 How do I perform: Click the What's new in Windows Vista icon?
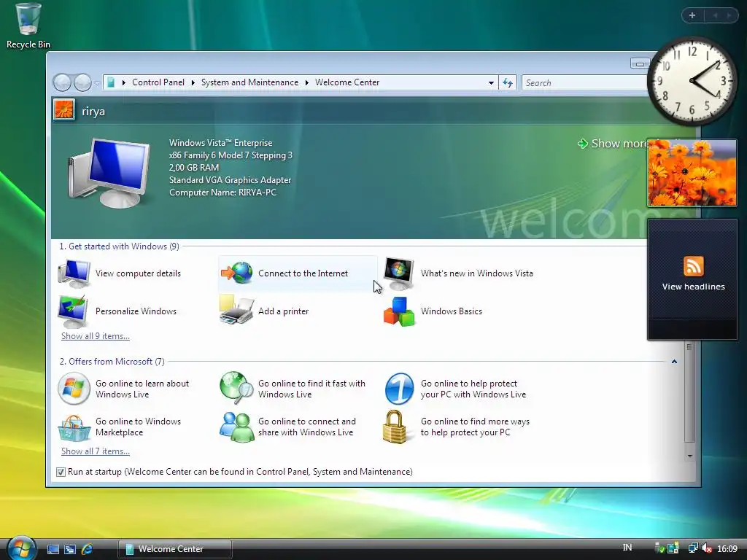tap(399, 274)
